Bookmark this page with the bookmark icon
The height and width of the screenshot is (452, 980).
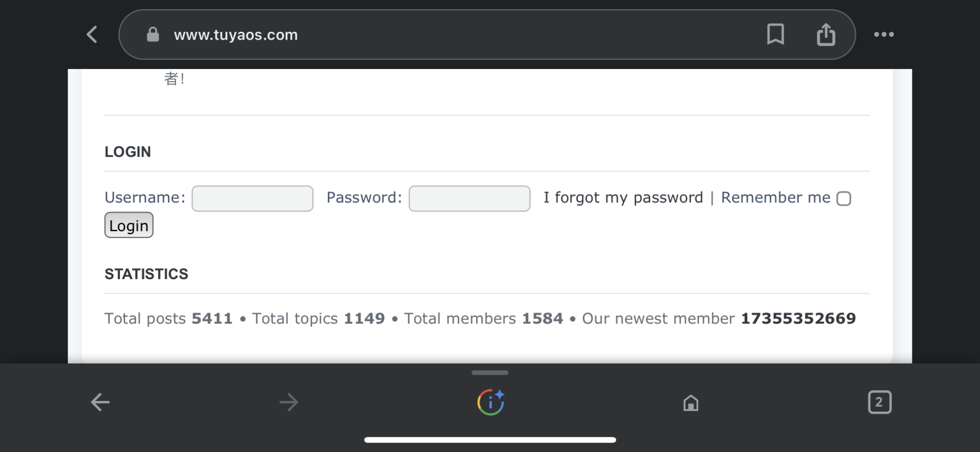[775, 35]
